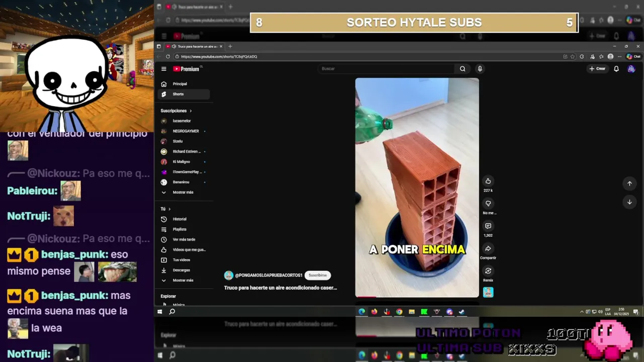The height and width of the screenshot is (362, 644).
Task: Open NEGROGAYMER subscription channel
Action: pos(184,131)
